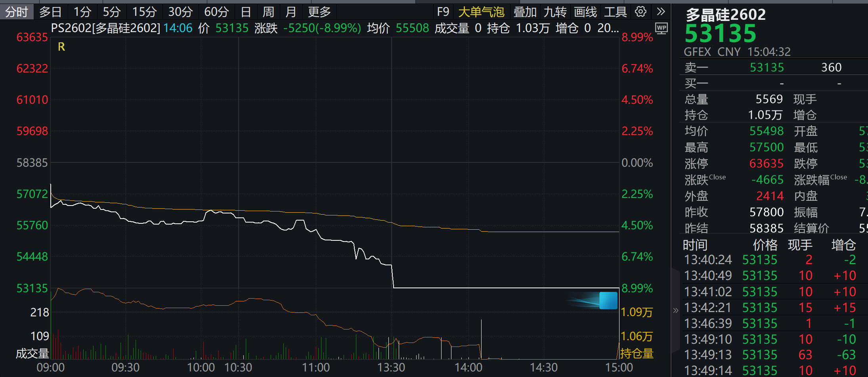Open chart settings gear icon

tap(640, 12)
